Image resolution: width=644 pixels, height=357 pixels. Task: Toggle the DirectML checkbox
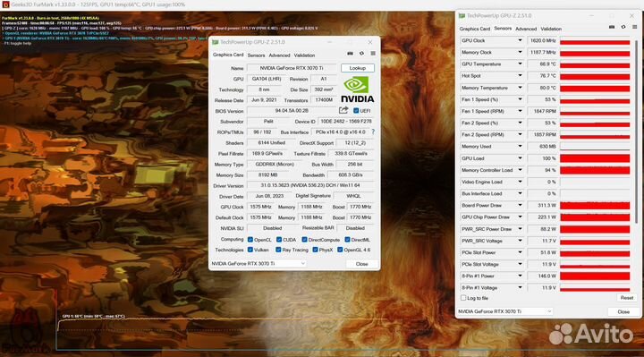coord(347,240)
